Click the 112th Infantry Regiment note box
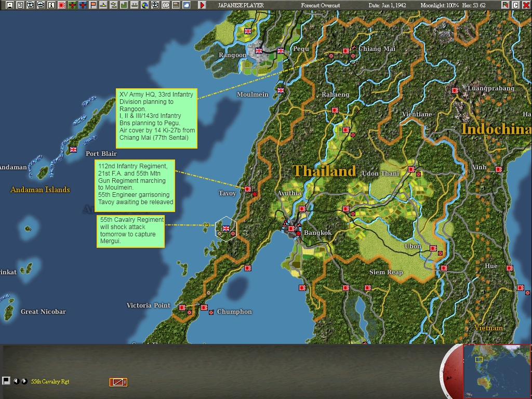Viewport: 532px width, 399px height. pos(135,185)
